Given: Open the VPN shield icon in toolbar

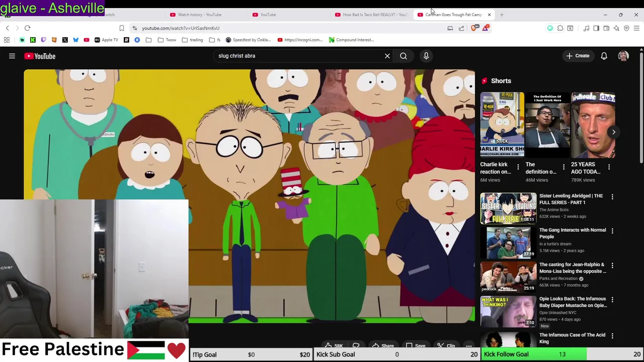Looking at the screenshot, I should 626,28.
